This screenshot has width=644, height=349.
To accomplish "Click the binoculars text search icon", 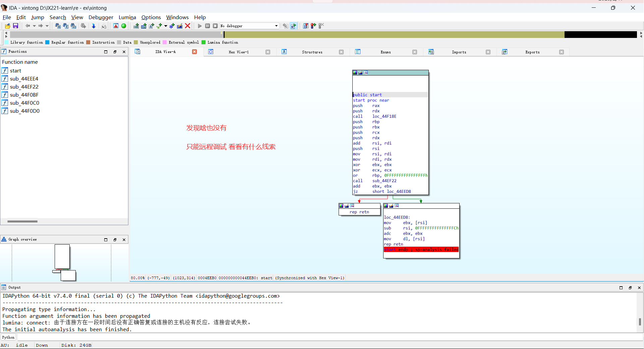I will pos(66,26).
